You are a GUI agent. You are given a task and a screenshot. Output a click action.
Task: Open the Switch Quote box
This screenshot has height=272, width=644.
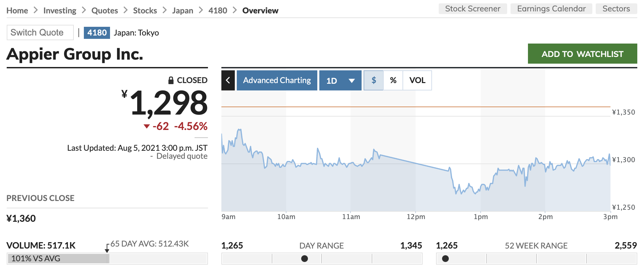pos(40,32)
